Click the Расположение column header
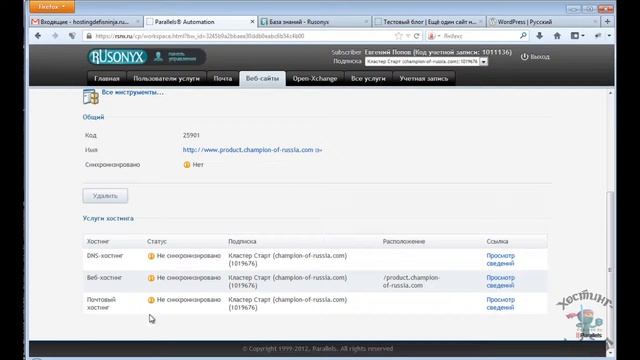The height and width of the screenshot is (360, 640). point(404,242)
